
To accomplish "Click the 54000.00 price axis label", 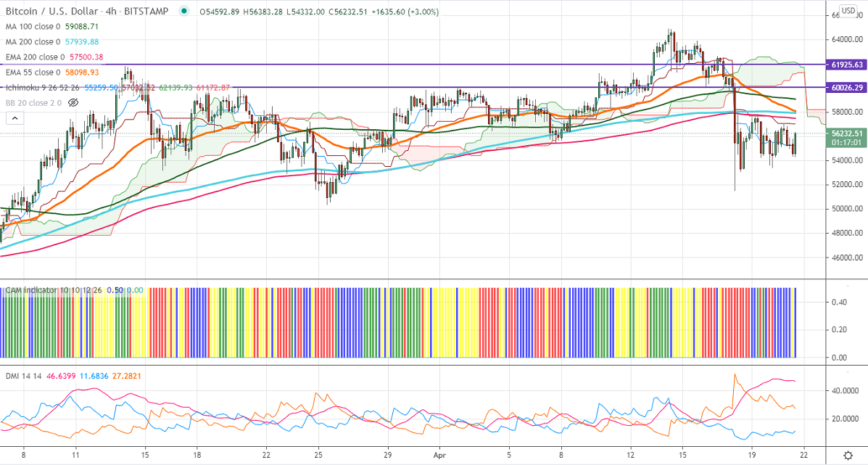I will pos(847,160).
